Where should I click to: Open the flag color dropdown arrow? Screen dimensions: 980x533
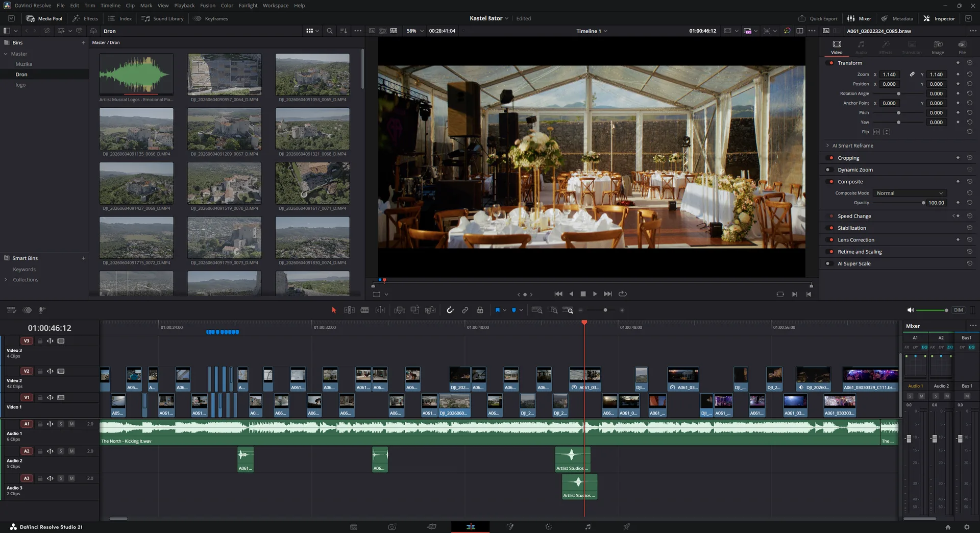point(505,310)
